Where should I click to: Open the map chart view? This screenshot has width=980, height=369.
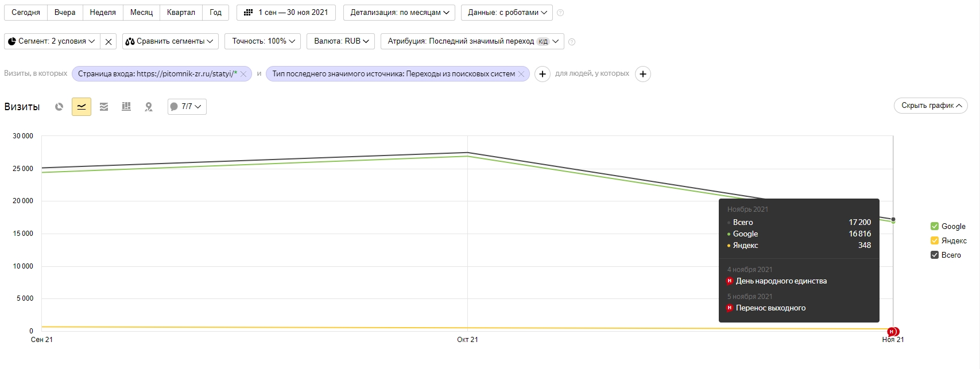coord(149,107)
